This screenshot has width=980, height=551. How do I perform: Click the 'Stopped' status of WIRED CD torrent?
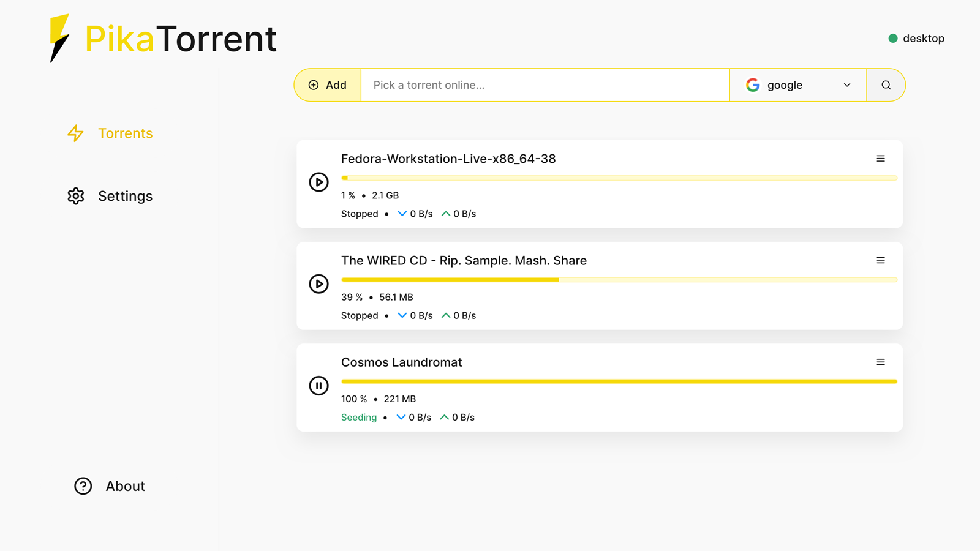(360, 315)
